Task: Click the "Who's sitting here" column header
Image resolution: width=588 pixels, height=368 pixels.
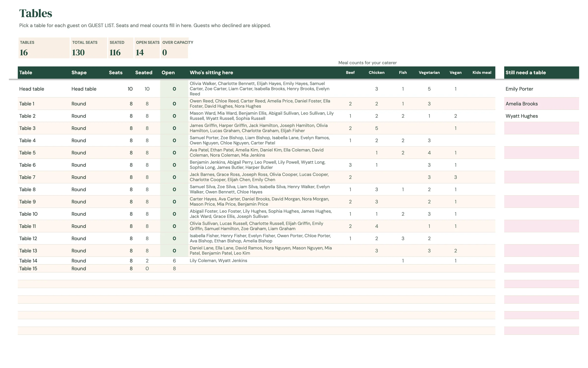Action: tap(211, 73)
